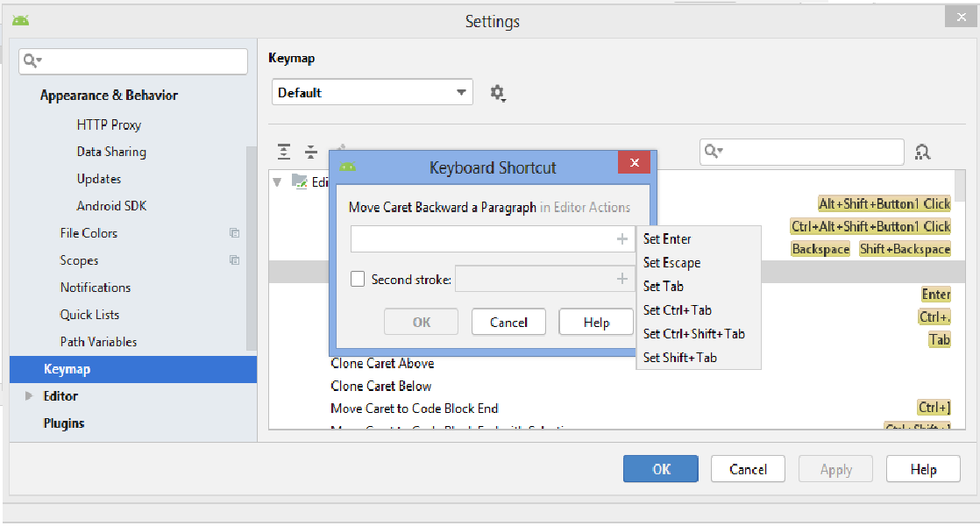Viewport: 980px width, 526px height.
Task: Click the Settings OK button
Action: pyautogui.click(x=661, y=469)
